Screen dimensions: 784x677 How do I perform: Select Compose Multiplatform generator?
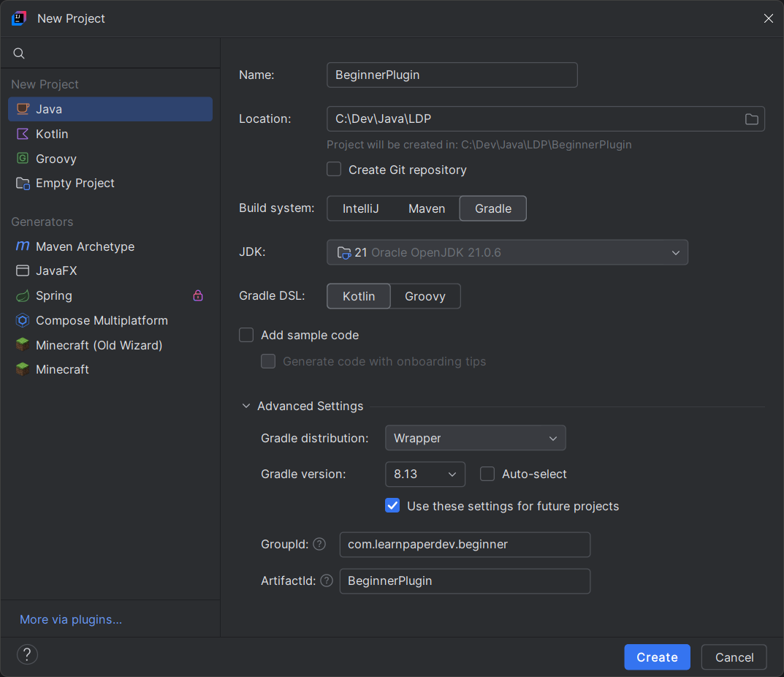coord(102,320)
